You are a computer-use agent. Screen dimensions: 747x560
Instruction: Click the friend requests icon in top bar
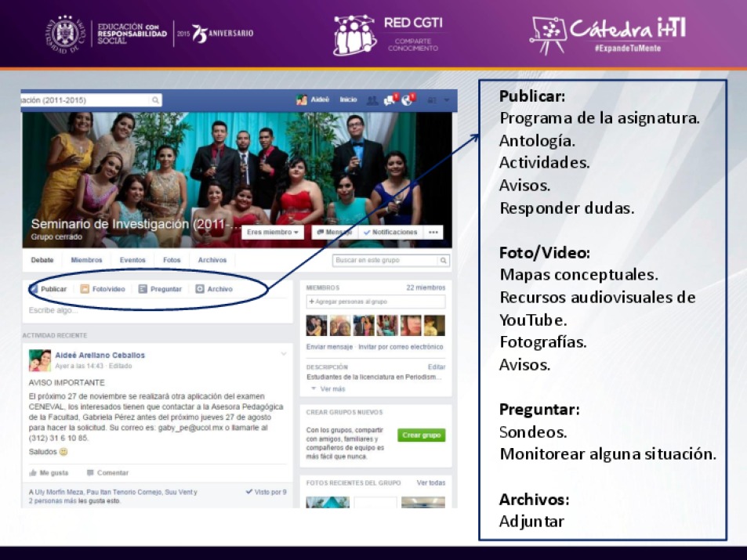[372, 100]
